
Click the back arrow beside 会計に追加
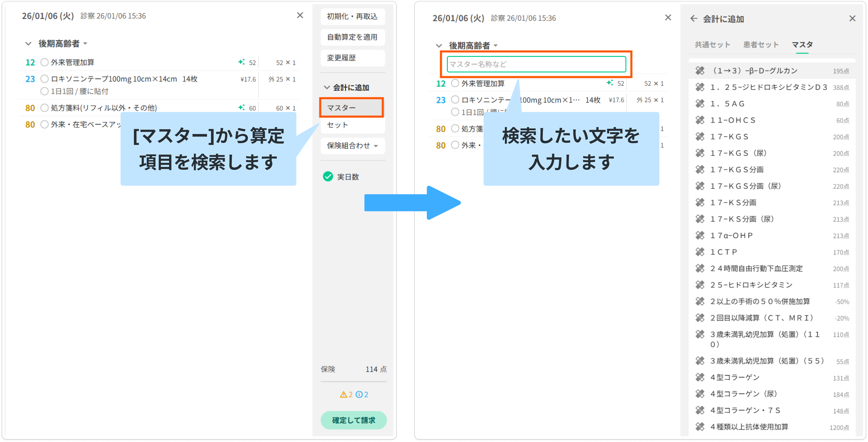[x=693, y=19]
